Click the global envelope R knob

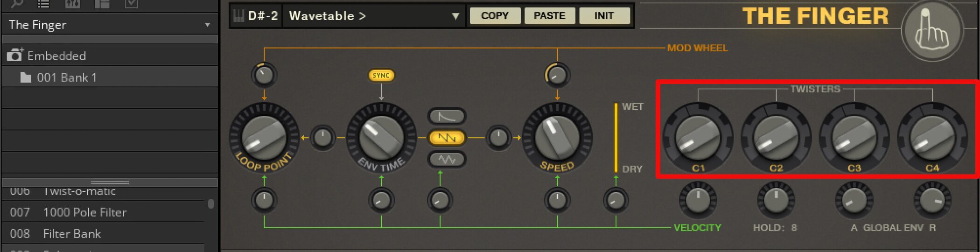click(x=932, y=200)
